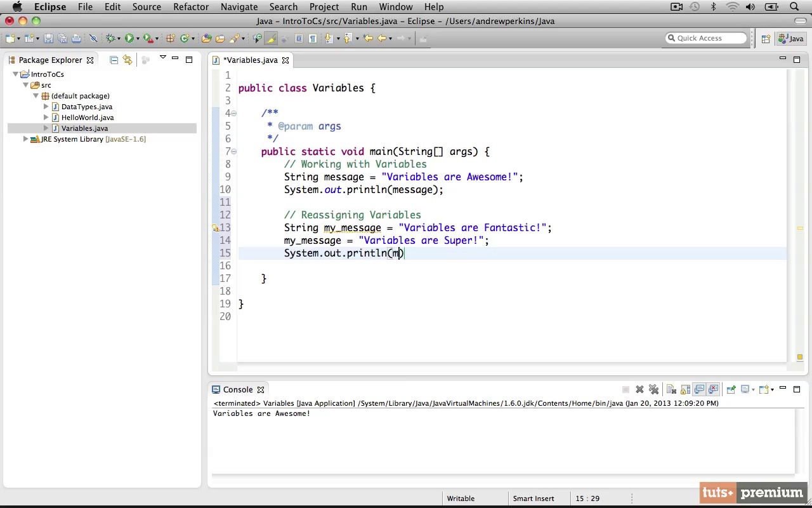Expand the DataTypes.java tree node
The width and height of the screenshot is (812, 508).
pyautogui.click(x=46, y=107)
